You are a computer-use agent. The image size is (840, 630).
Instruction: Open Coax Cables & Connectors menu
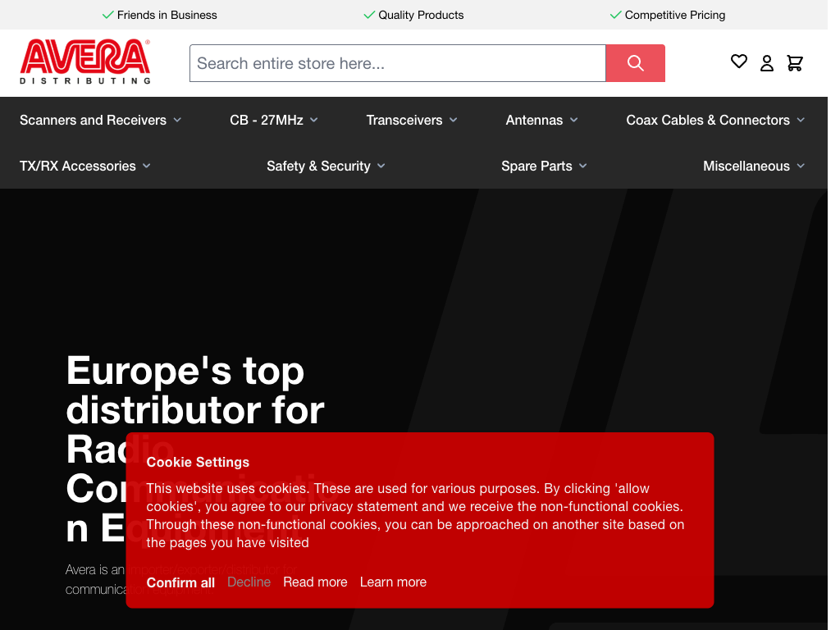point(715,120)
